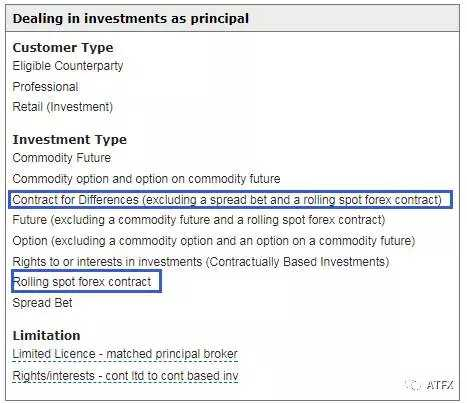The image size is (467, 403).
Task: Select Option excluding a commodity option entry
Action: [x=214, y=241]
